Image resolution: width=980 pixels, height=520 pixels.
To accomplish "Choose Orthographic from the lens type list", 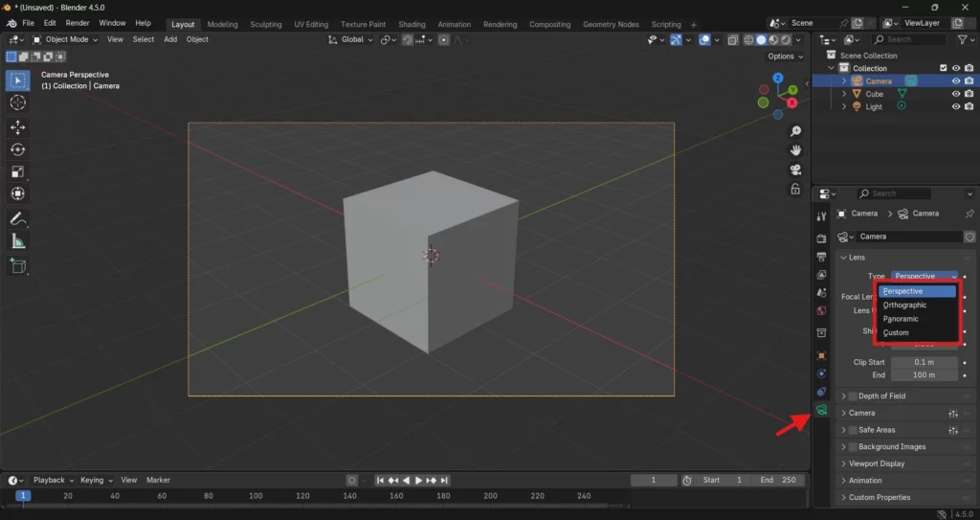I will click(917, 305).
